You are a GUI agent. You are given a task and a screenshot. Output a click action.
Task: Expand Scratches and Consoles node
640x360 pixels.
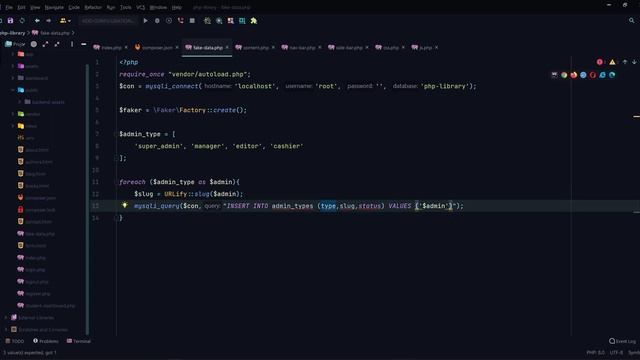(6, 329)
